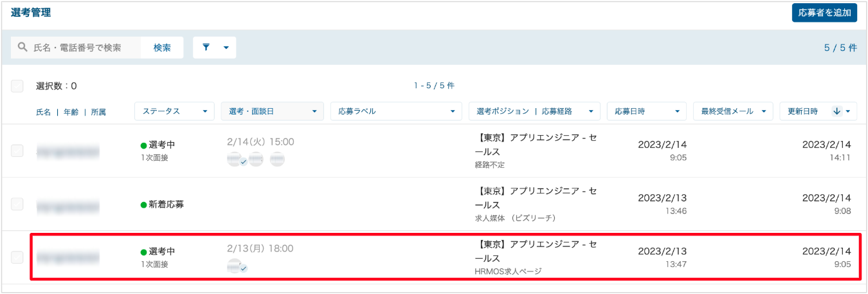This screenshot has width=868, height=294.
Task: Click the magnifier icon in search box
Action: click(23, 48)
